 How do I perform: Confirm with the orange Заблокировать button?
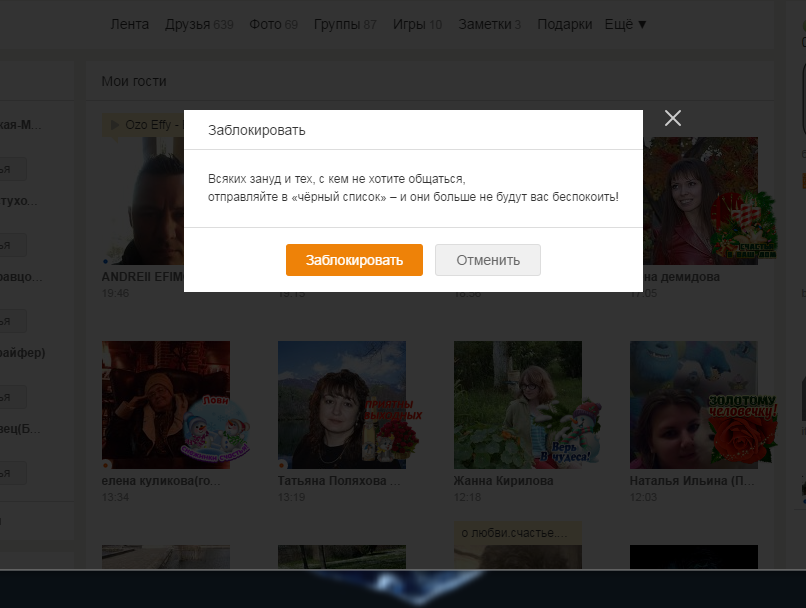(x=354, y=260)
